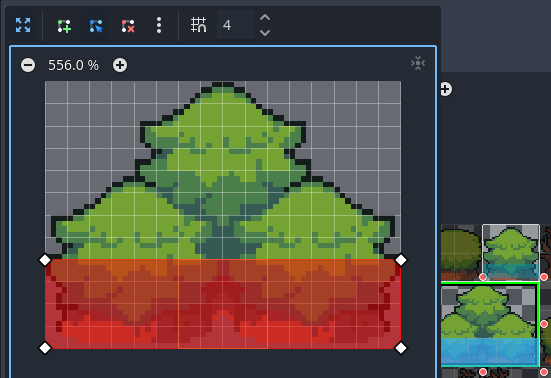Decrease grid subdivision with down arrow

[265, 33]
